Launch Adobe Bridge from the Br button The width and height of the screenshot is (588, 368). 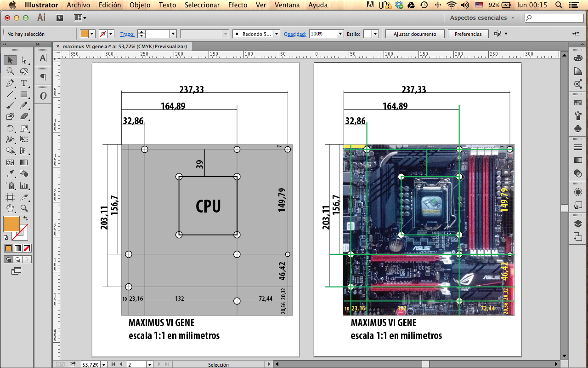pos(59,17)
